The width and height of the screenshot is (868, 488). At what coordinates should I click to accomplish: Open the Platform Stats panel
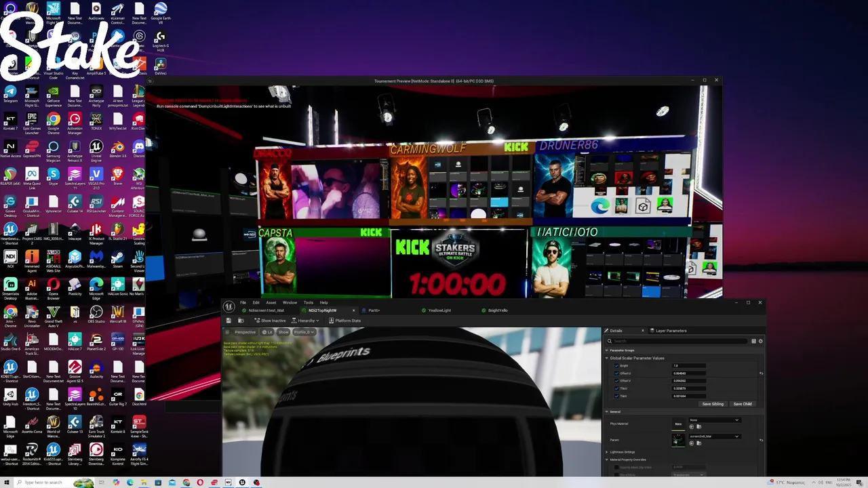(344, 321)
